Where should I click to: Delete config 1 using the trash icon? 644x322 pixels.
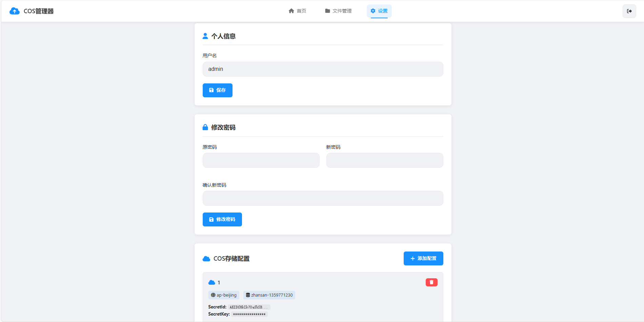click(431, 282)
